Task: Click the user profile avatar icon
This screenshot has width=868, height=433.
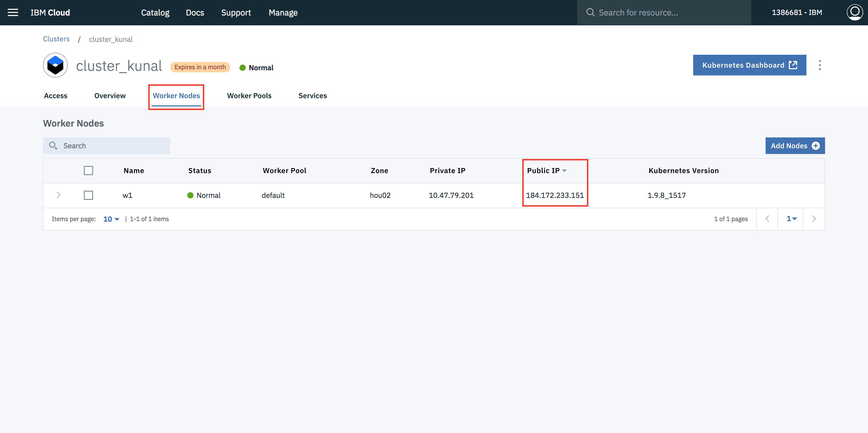Action: pos(855,12)
